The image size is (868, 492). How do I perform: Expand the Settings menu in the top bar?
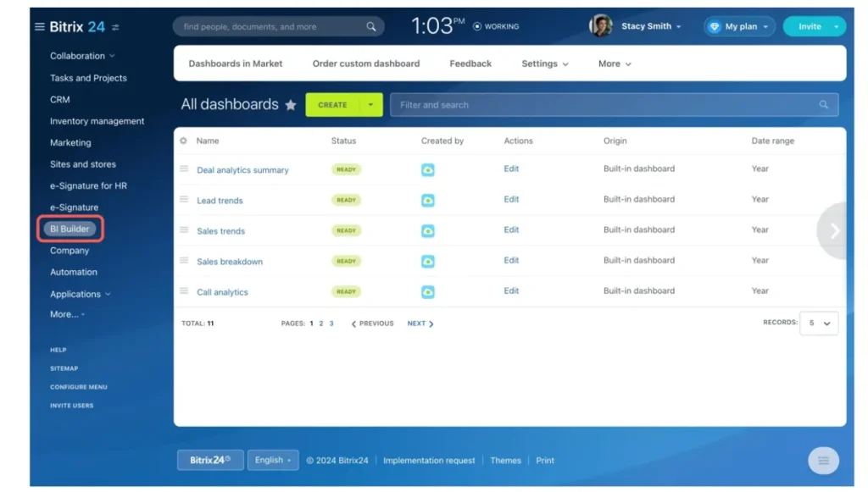545,64
